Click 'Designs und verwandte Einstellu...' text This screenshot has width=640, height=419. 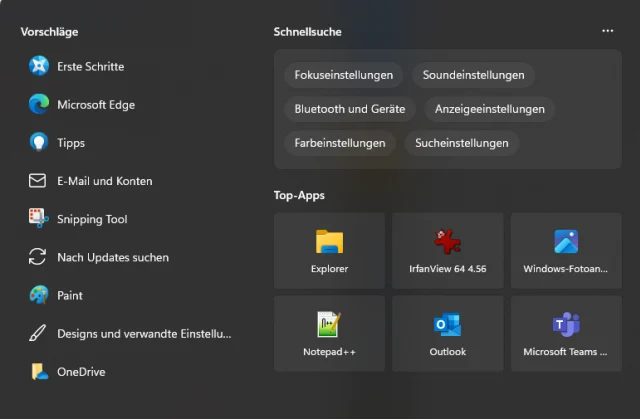click(x=144, y=334)
